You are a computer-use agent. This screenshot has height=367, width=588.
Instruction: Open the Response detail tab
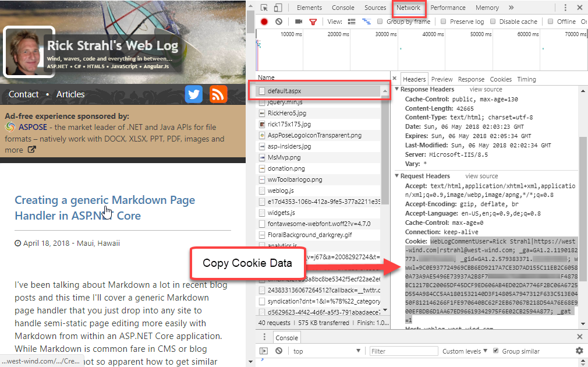click(471, 79)
